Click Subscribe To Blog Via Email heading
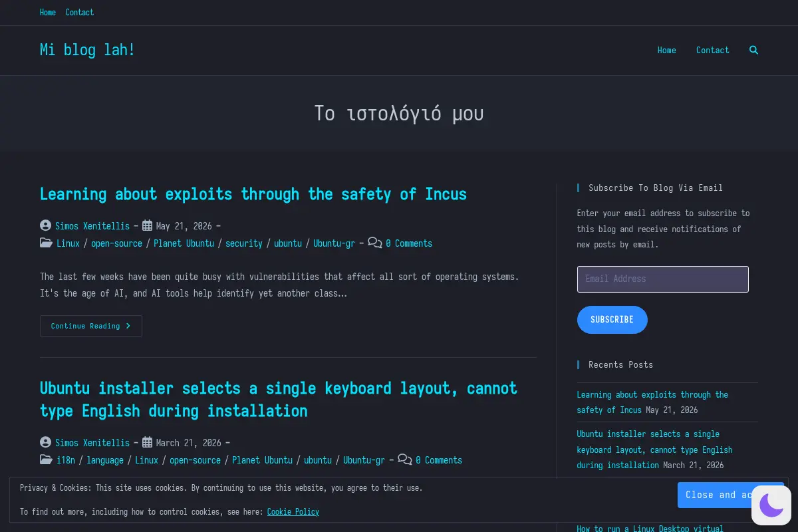 click(x=656, y=188)
